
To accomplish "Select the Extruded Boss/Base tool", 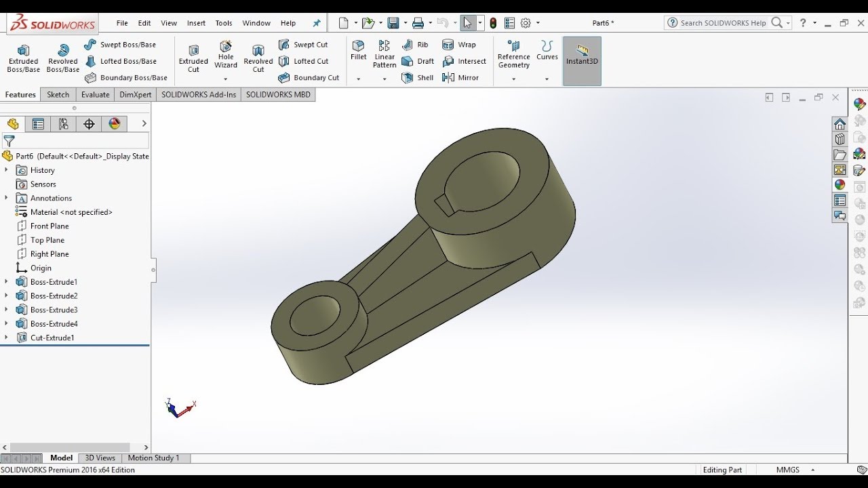I will click(x=24, y=58).
